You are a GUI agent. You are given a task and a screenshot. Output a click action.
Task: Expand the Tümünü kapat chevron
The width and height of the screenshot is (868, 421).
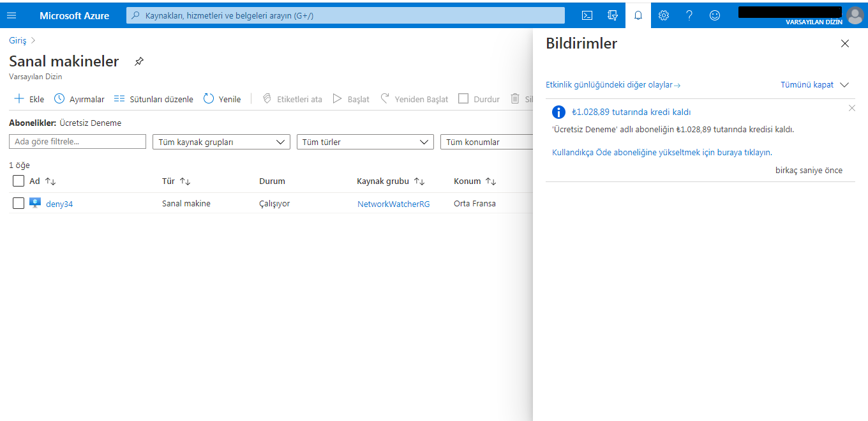(845, 85)
